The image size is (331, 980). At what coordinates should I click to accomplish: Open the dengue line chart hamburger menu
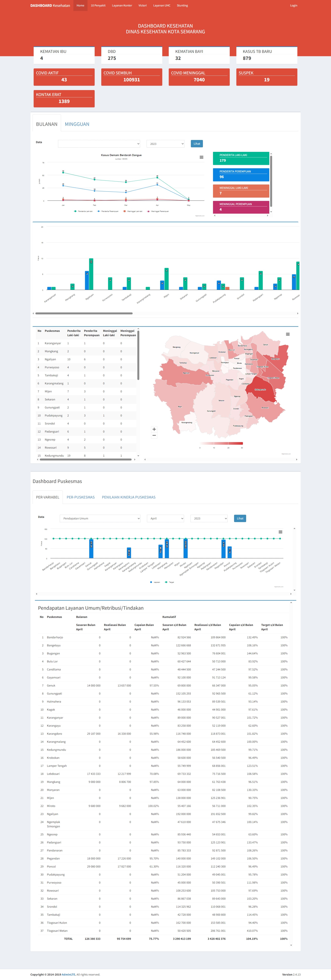click(x=201, y=157)
